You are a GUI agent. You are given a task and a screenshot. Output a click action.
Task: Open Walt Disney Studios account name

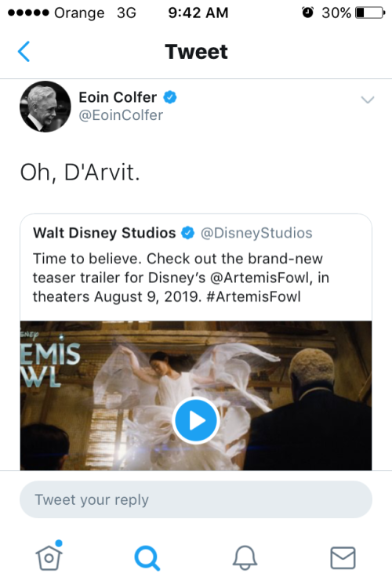(104, 233)
